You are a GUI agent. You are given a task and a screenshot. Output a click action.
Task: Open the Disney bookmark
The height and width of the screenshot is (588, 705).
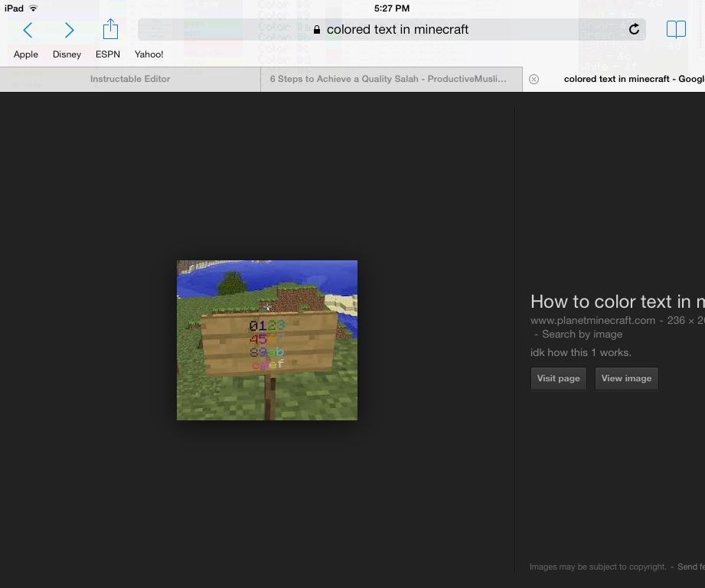[x=67, y=54]
